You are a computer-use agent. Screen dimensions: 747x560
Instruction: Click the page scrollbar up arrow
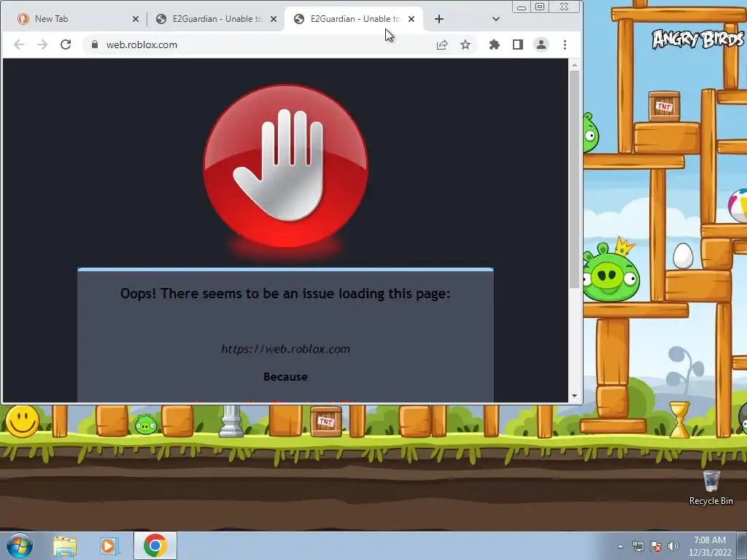(x=575, y=65)
